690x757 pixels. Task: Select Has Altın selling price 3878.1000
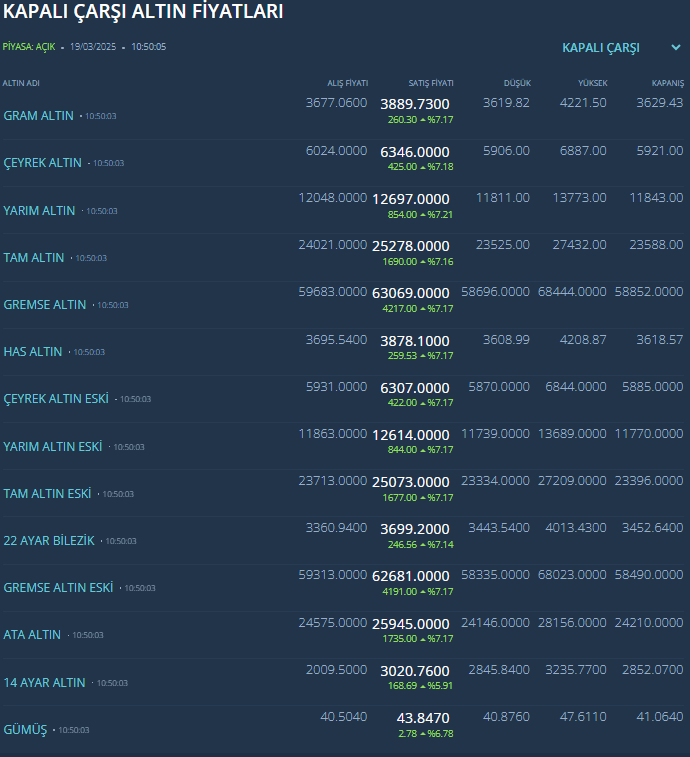(x=415, y=341)
